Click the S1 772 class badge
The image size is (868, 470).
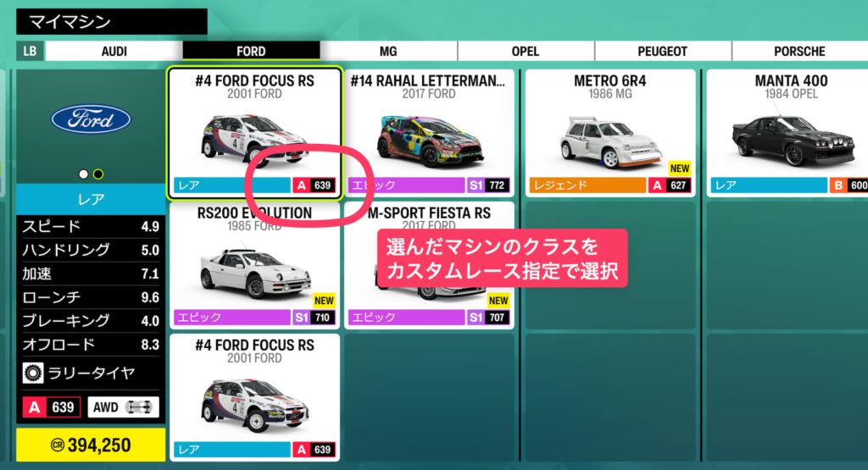click(487, 185)
